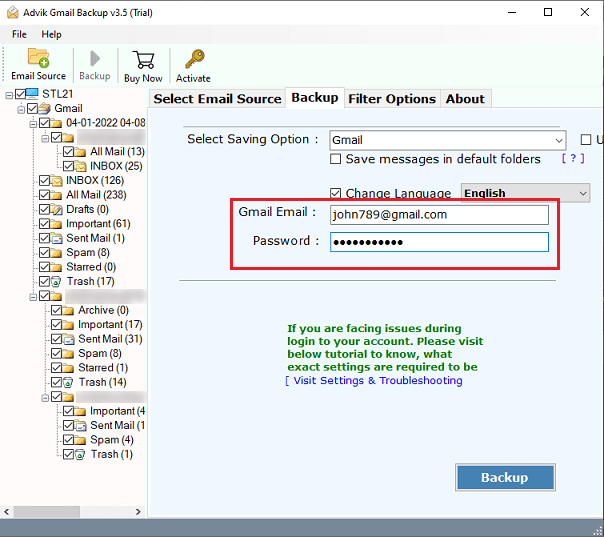Click the Gmail Email input field
The image size is (604, 537).
[439, 215]
